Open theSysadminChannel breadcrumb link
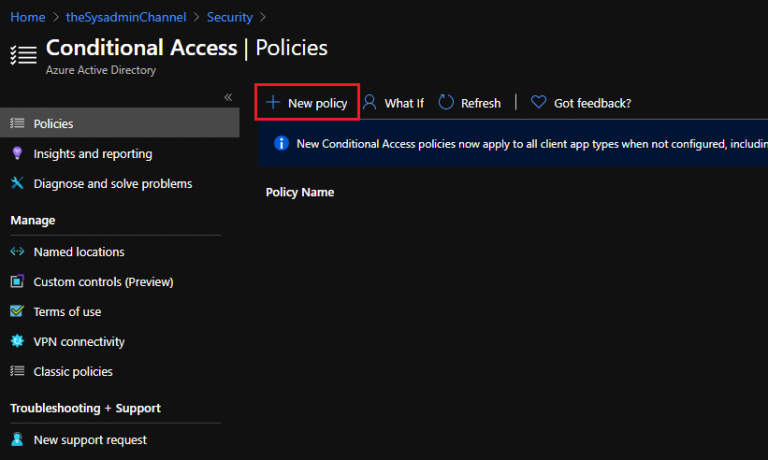Viewport: 768px width, 460px height. [x=126, y=17]
